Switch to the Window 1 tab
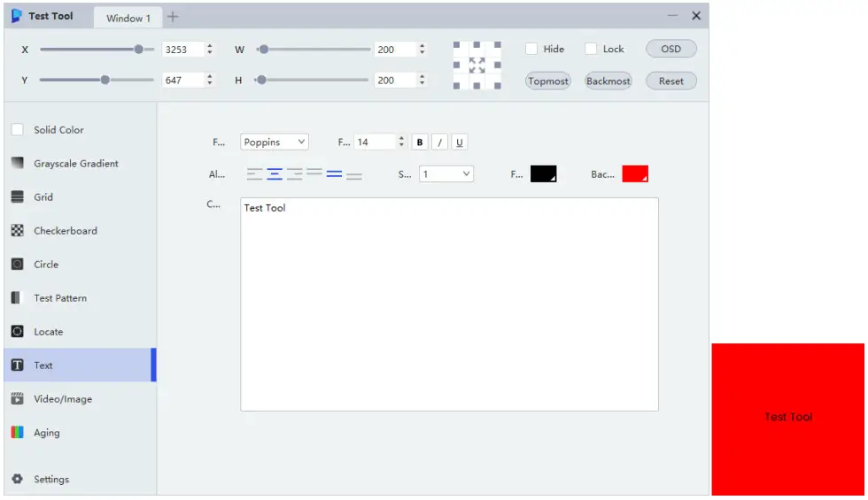This screenshot has height=500, width=868. click(x=128, y=19)
